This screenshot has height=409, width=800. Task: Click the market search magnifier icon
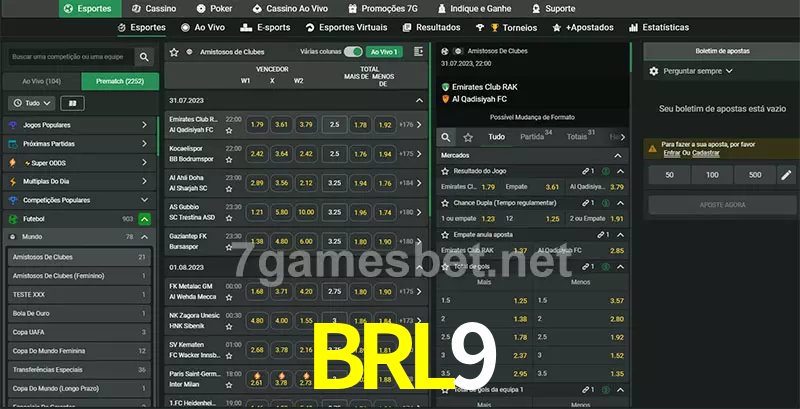click(x=446, y=137)
